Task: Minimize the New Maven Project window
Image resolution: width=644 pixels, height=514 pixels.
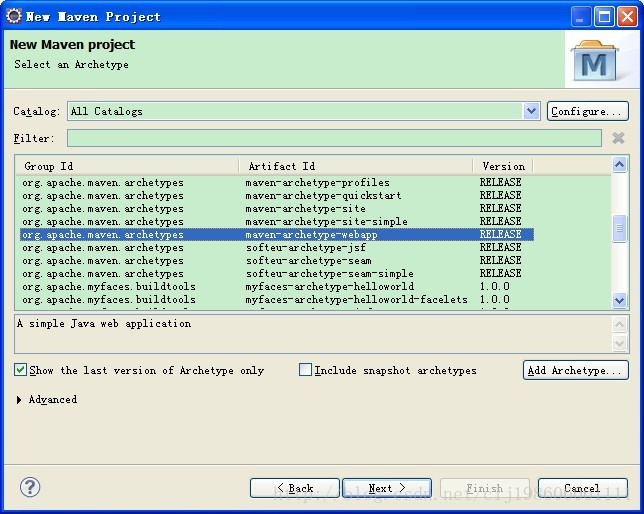Action: [x=581, y=17]
